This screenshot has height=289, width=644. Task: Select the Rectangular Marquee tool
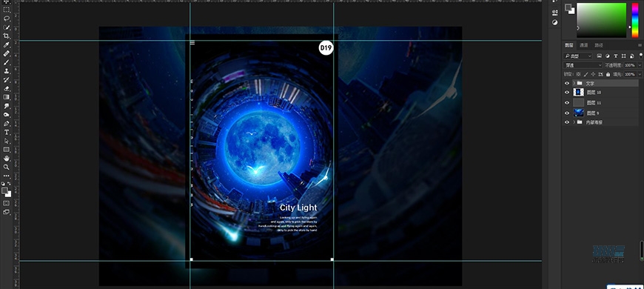[x=7, y=10]
